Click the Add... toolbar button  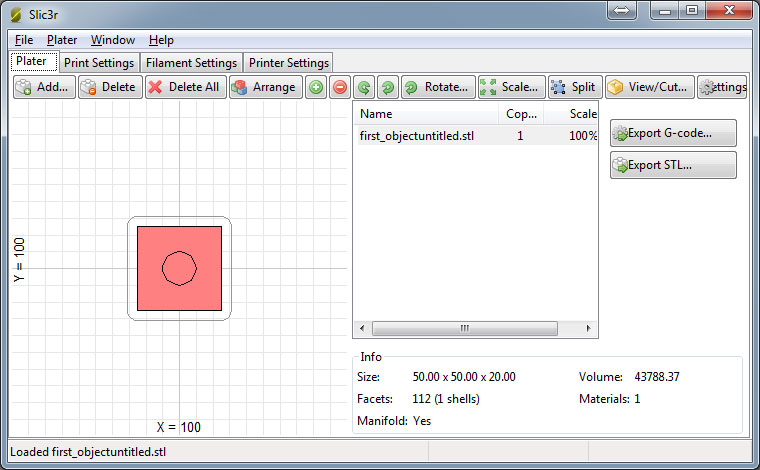(x=44, y=87)
